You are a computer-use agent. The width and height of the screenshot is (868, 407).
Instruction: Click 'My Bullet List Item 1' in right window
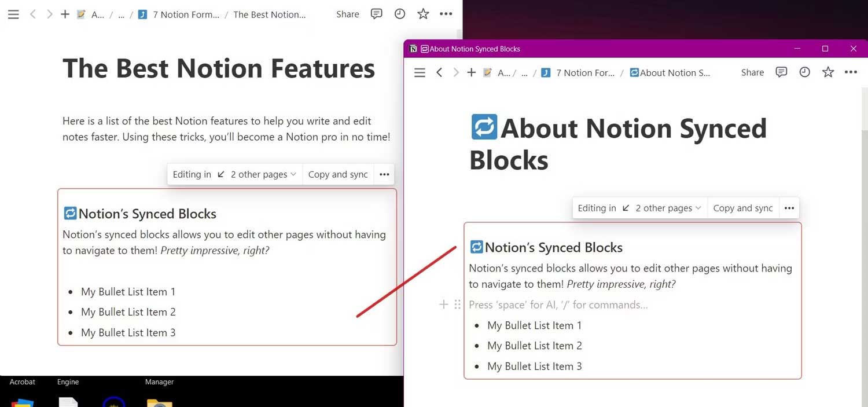tap(534, 325)
